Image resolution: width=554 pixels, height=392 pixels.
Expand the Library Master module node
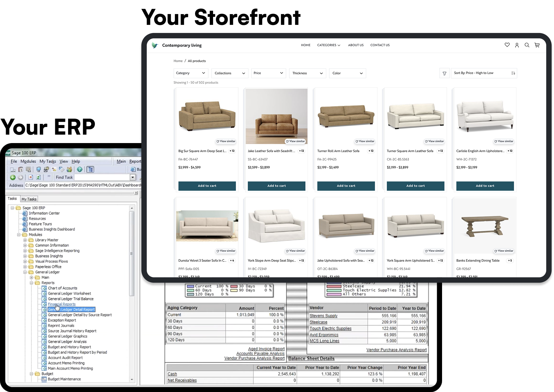[25, 240]
